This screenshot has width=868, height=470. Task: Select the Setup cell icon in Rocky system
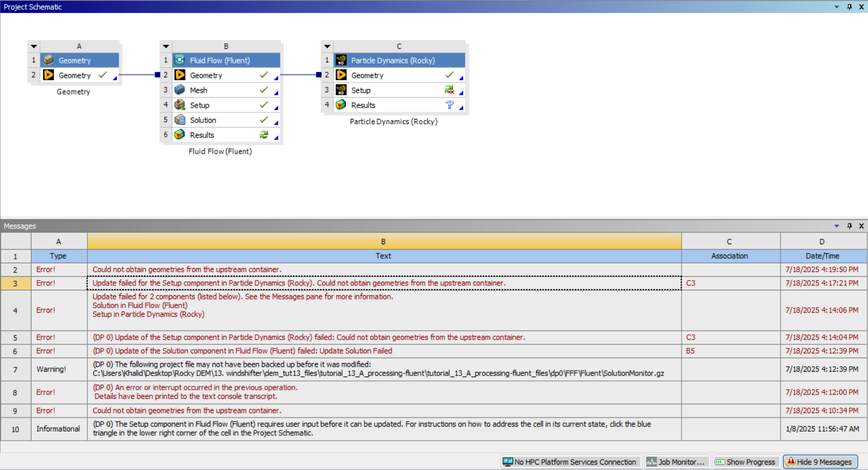tap(341, 90)
